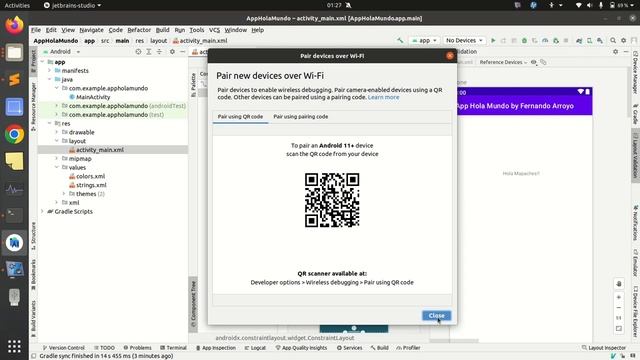This screenshot has height=360, width=640.
Task: Select Pair using QR code tab
Action: [240, 117]
